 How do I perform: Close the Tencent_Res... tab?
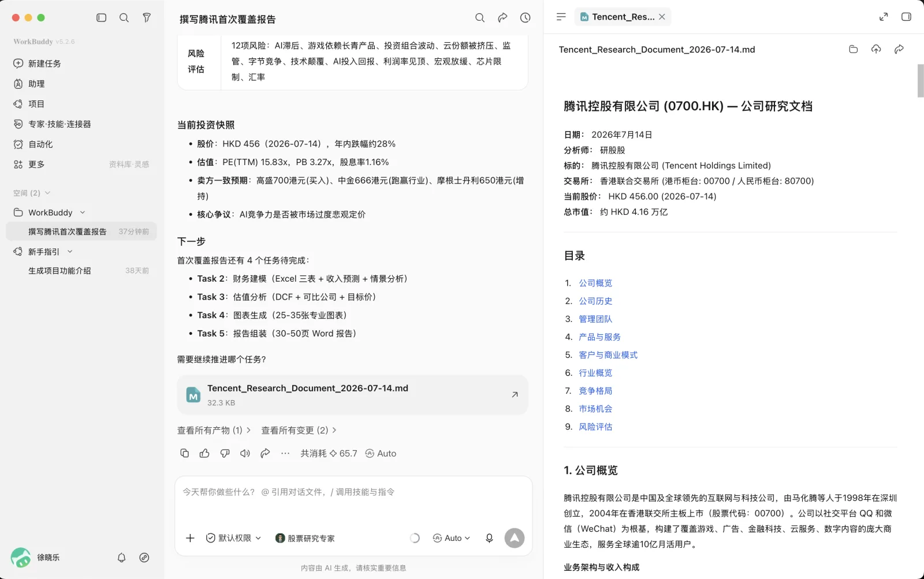(x=662, y=17)
